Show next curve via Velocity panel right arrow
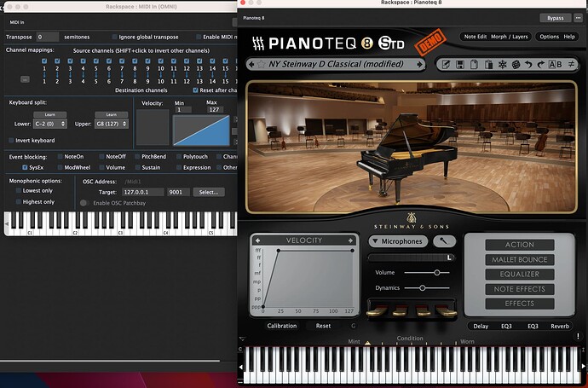Image resolution: width=588 pixels, height=388 pixels. coord(350,240)
